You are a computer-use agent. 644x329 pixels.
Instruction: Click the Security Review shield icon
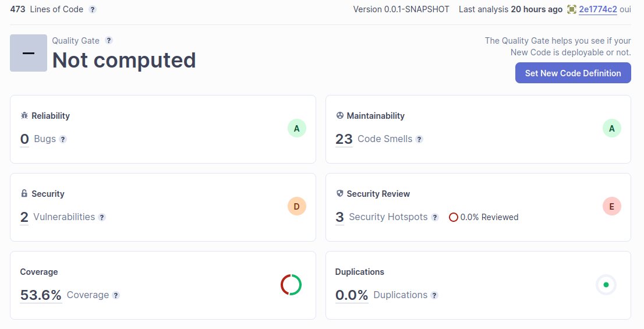click(x=339, y=193)
